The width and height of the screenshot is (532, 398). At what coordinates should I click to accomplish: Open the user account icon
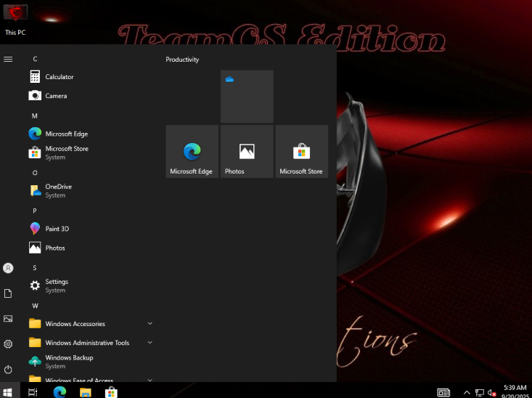click(8, 268)
